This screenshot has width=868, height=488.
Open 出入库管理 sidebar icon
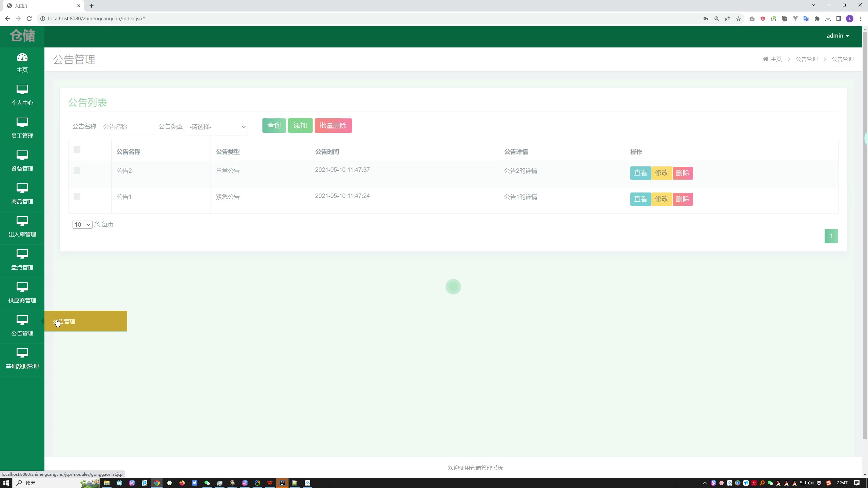pyautogui.click(x=22, y=221)
